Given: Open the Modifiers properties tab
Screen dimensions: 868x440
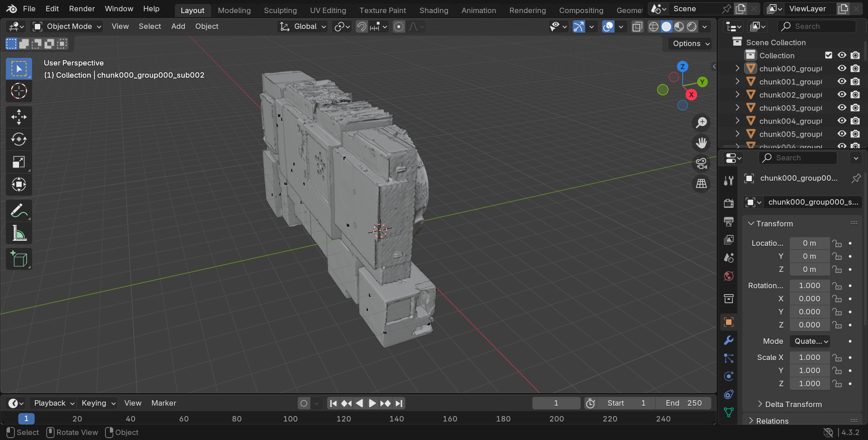Looking at the screenshot, I should click(x=728, y=340).
